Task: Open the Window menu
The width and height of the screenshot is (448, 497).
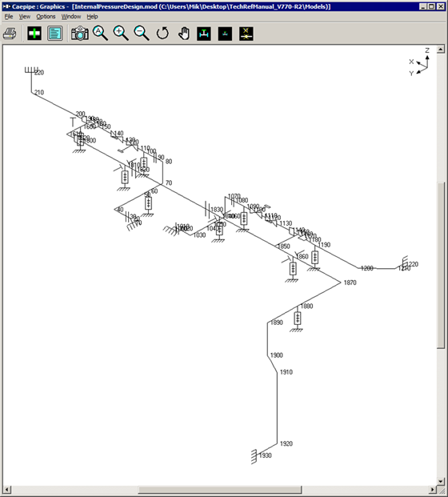Action: coord(71,17)
